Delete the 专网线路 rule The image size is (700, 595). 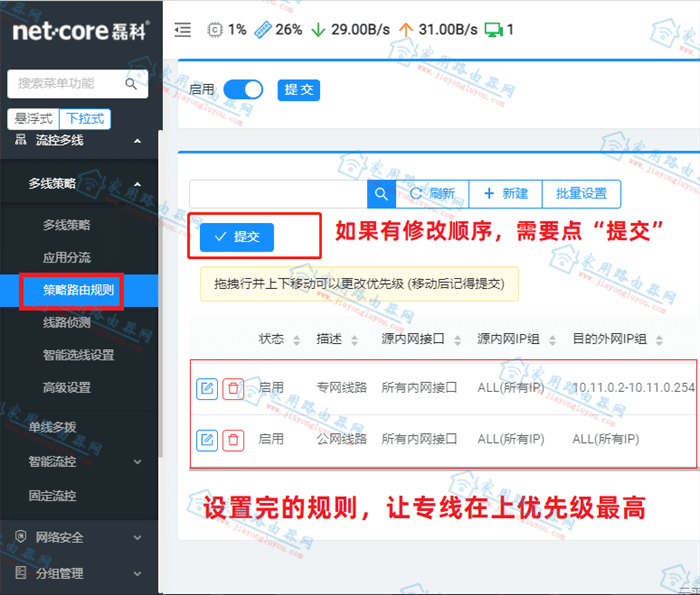(233, 388)
